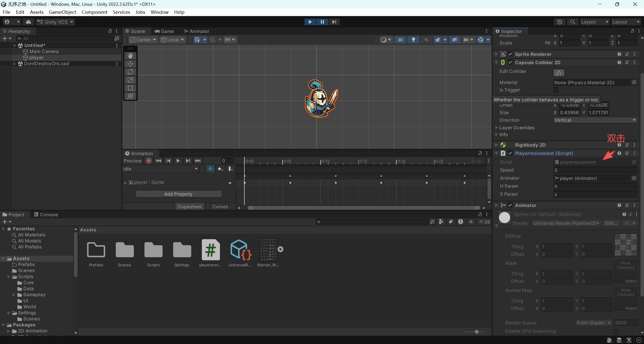
Task: Select the Rect tool
Action: 130,88
